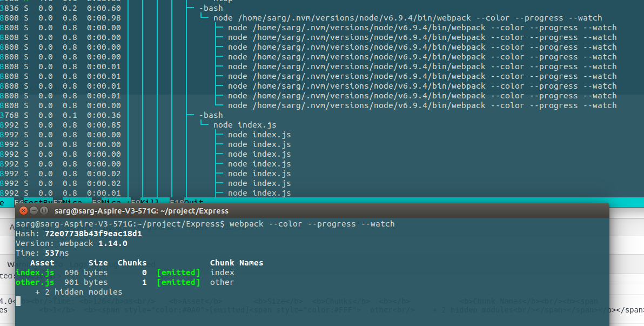Click the 'Asset' column header
The height and width of the screenshot is (326, 644).
click(42, 263)
